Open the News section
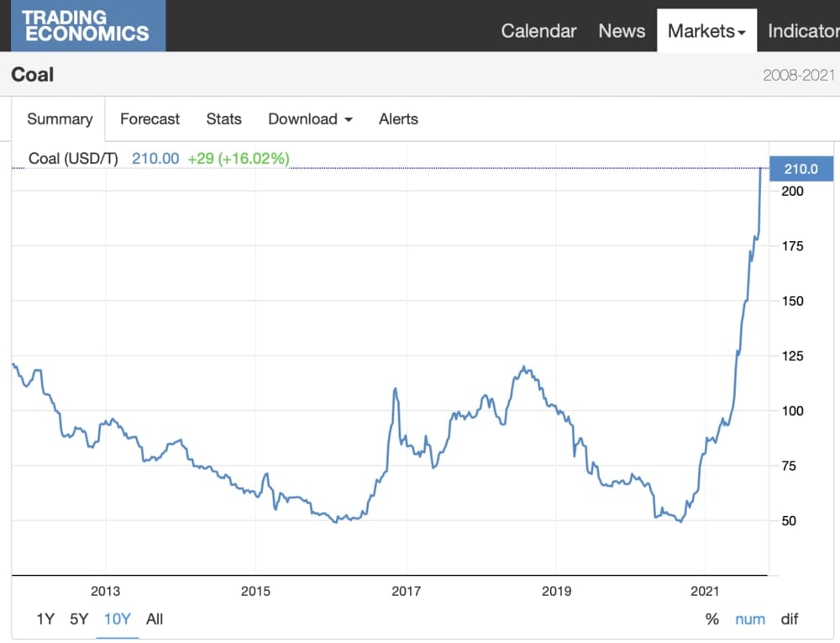Viewport: 840px width, 643px height. coord(622,30)
